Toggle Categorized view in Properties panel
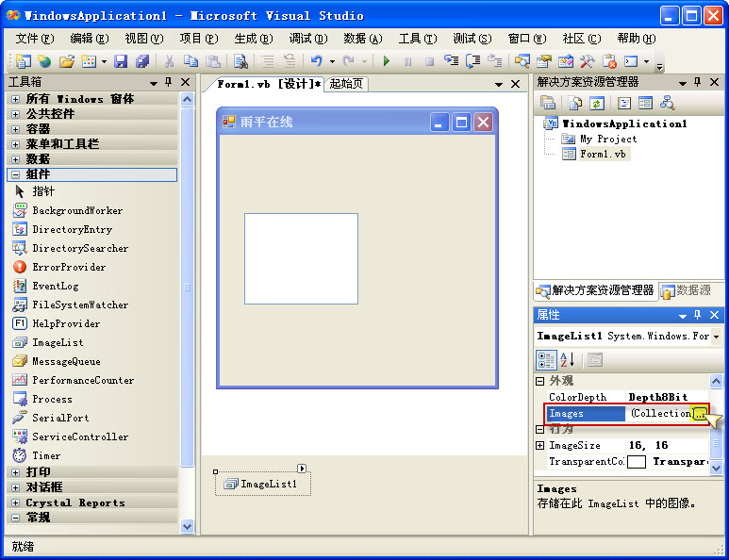 (546, 360)
